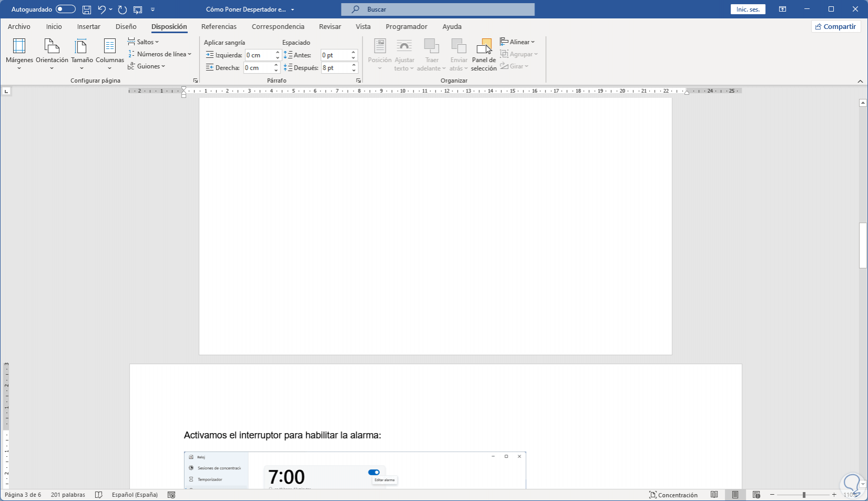868x501 pixels.
Task: Switch to the Correspondencia tab
Action: click(278, 26)
